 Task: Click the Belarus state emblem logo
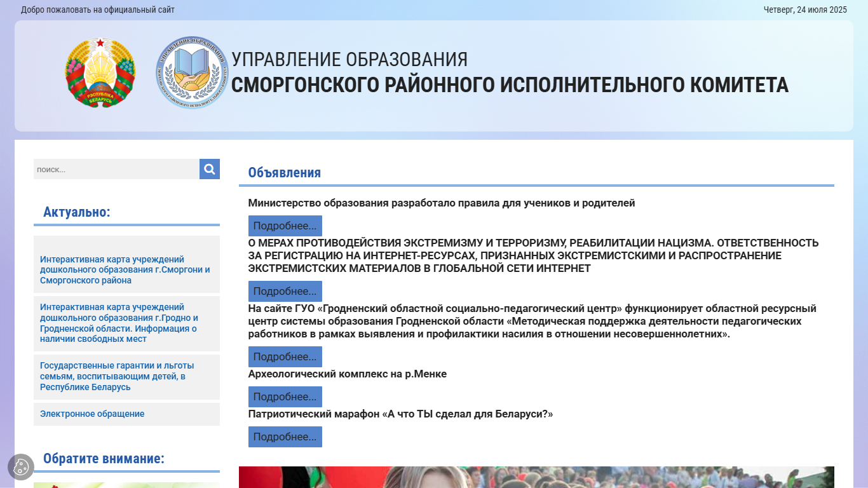tap(100, 72)
